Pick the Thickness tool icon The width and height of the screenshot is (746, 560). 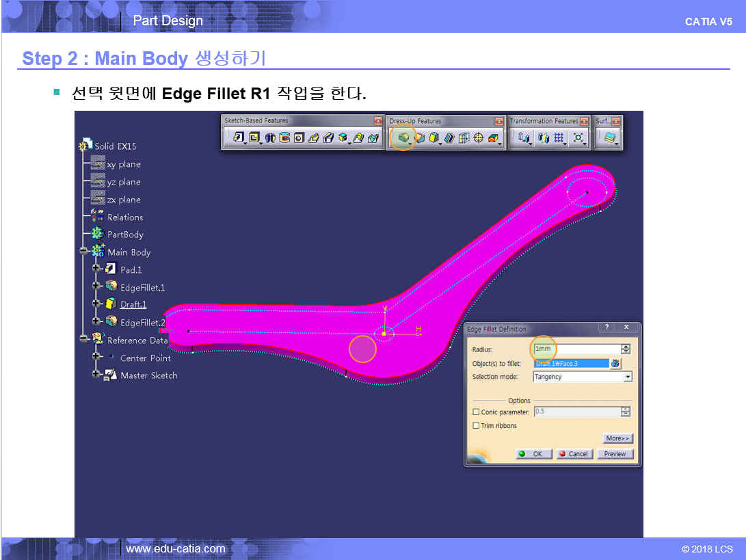(464, 138)
